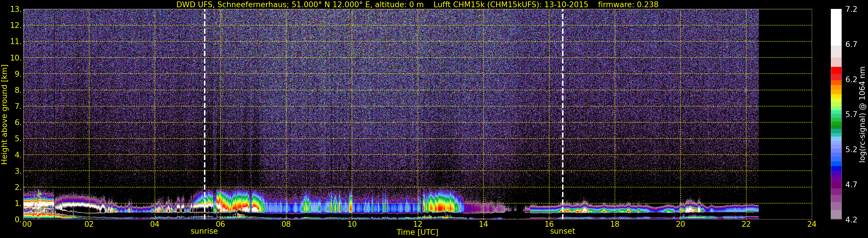Click the height axis tick '12.'
The width and height of the screenshot is (868, 238).
16,26
